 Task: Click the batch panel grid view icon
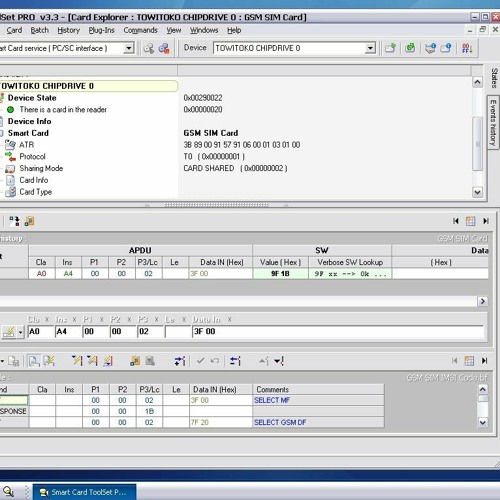(469, 361)
